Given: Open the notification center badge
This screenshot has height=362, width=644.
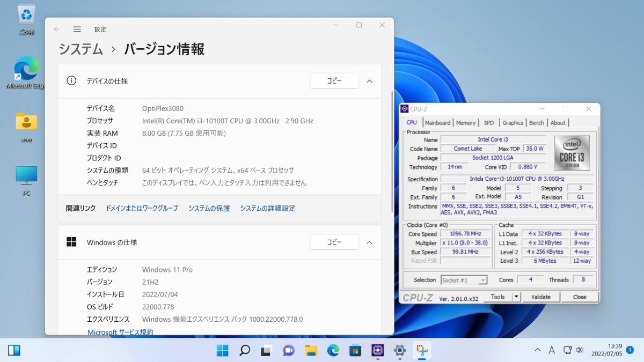Looking at the screenshot, I should [x=630, y=350].
